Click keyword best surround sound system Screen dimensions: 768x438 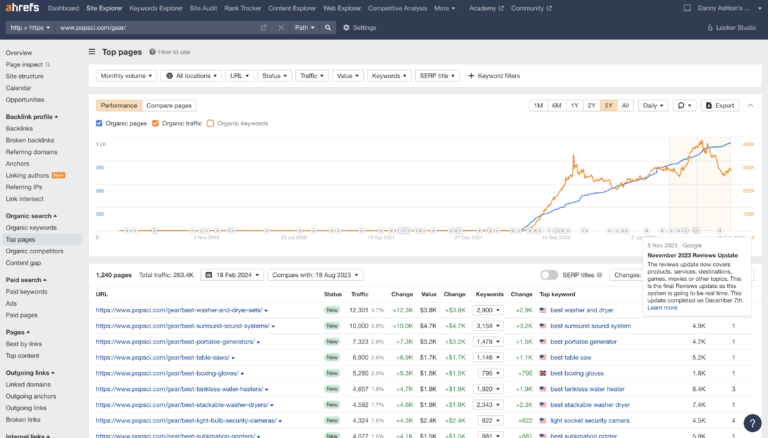coord(590,326)
